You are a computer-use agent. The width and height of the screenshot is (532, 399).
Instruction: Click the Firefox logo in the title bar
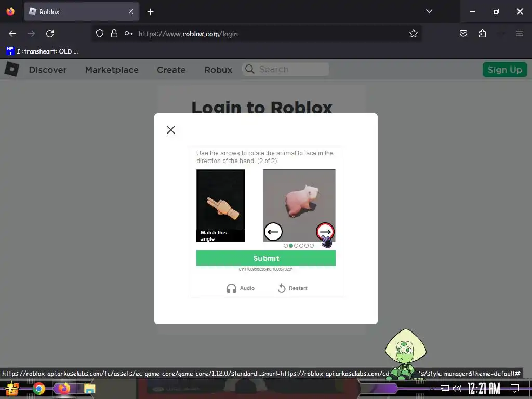[10, 11]
